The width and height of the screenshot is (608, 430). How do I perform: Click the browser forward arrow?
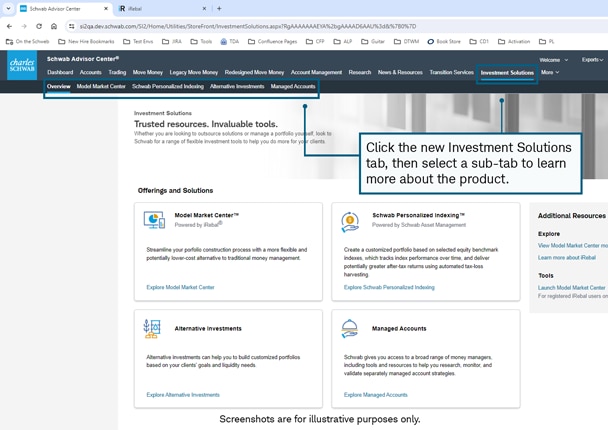[x=24, y=26]
